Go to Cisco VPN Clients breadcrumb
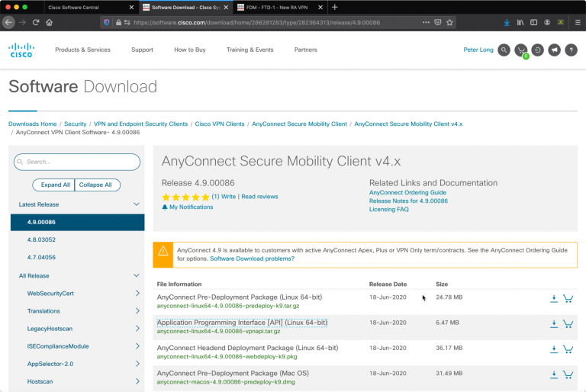 point(220,124)
